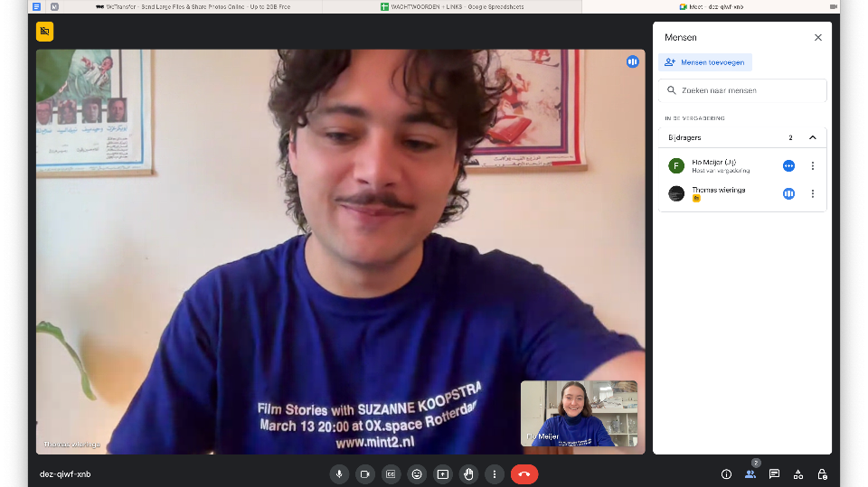Open the activities icon

[x=798, y=474]
